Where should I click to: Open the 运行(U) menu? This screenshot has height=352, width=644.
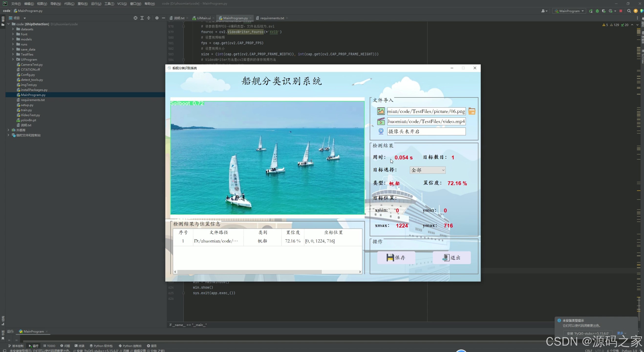pyautogui.click(x=96, y=3)
